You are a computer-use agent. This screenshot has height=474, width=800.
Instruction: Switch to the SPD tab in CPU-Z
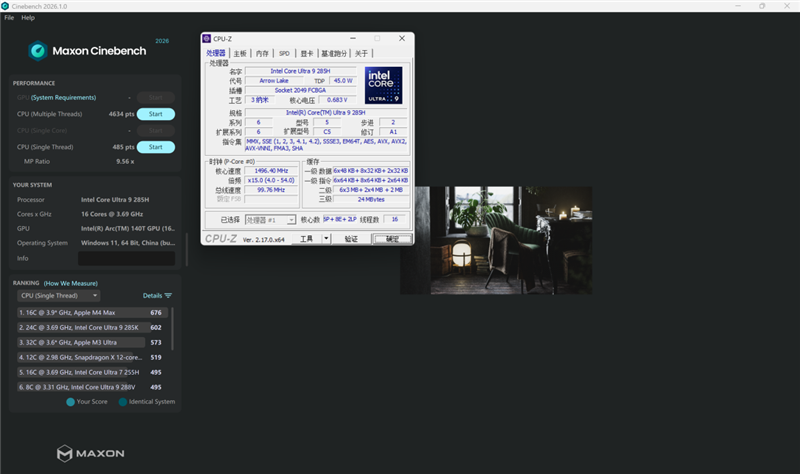click(x=284, y=54)
